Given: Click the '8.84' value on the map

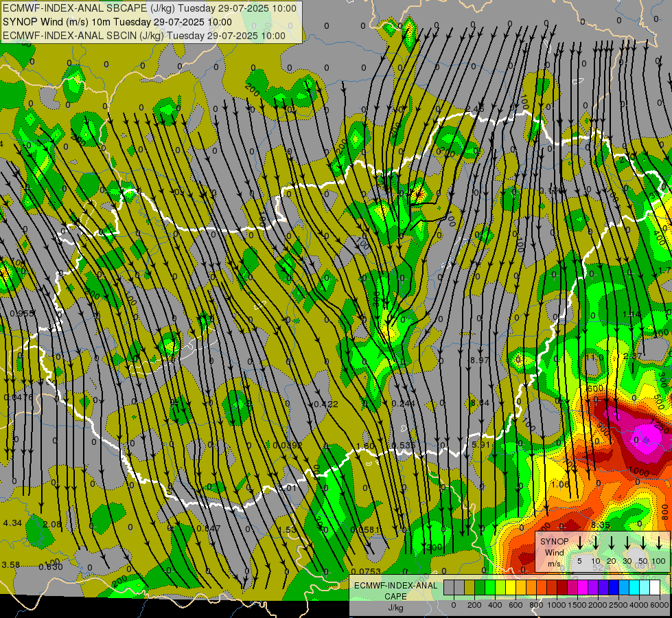Looking at the screenshot, I should (480, 402).
